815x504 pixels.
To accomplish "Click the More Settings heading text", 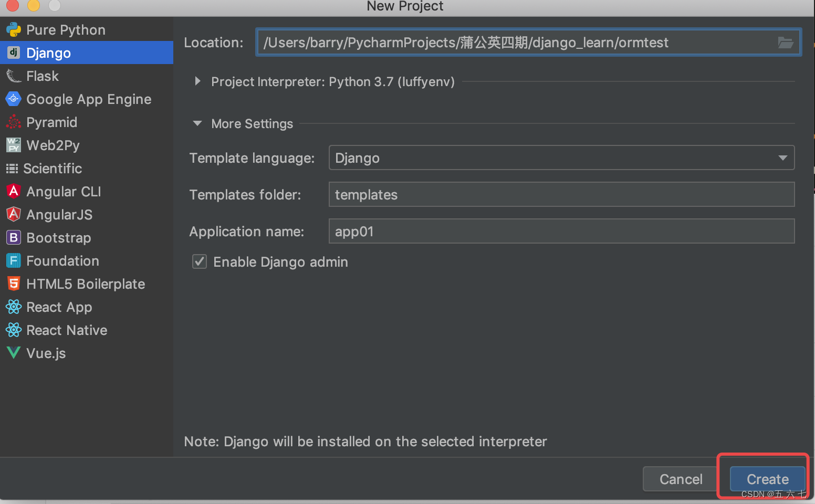I will click(252, 123).
